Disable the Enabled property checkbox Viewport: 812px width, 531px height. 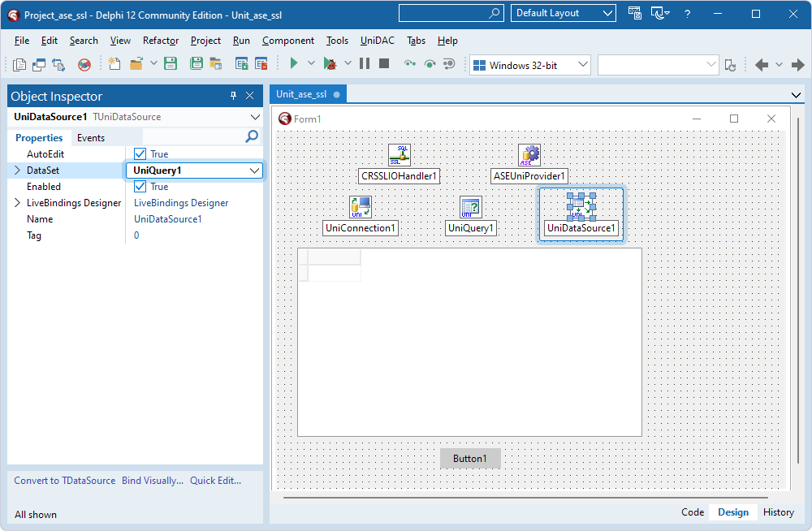click(x=140, y=186)
